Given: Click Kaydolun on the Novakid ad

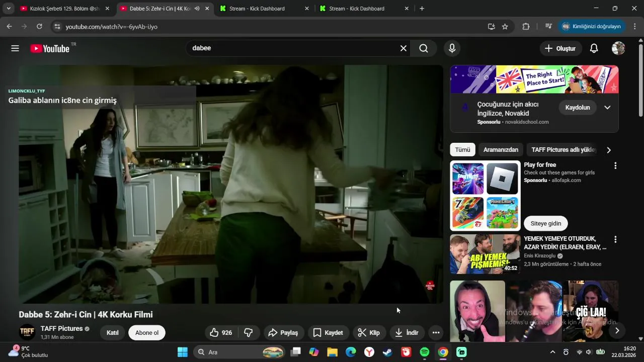Looking at the screenshot, I should pyautogui.click(x=578, y=108).
